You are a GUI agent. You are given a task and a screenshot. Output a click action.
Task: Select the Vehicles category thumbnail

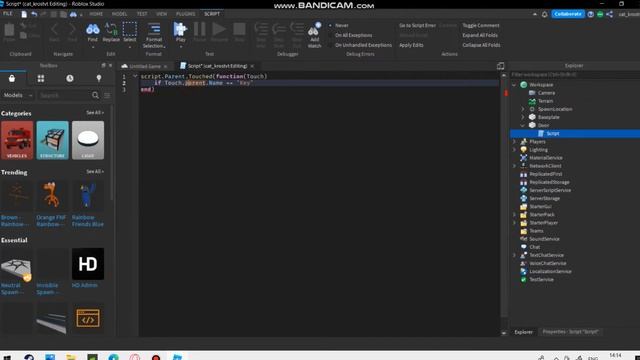[x=17, y=140]
